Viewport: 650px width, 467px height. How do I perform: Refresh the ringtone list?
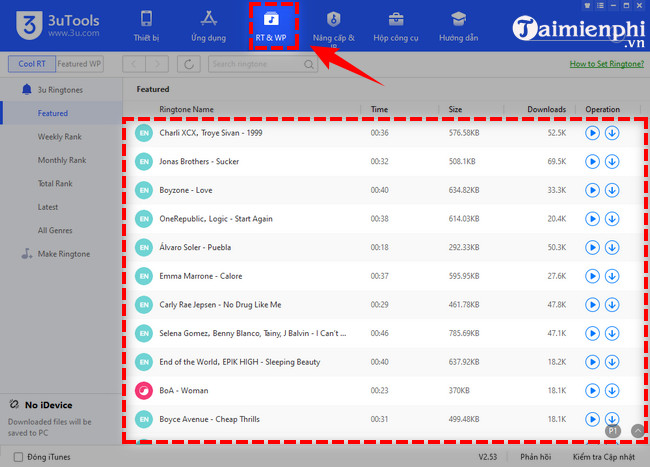coord(189,64)
